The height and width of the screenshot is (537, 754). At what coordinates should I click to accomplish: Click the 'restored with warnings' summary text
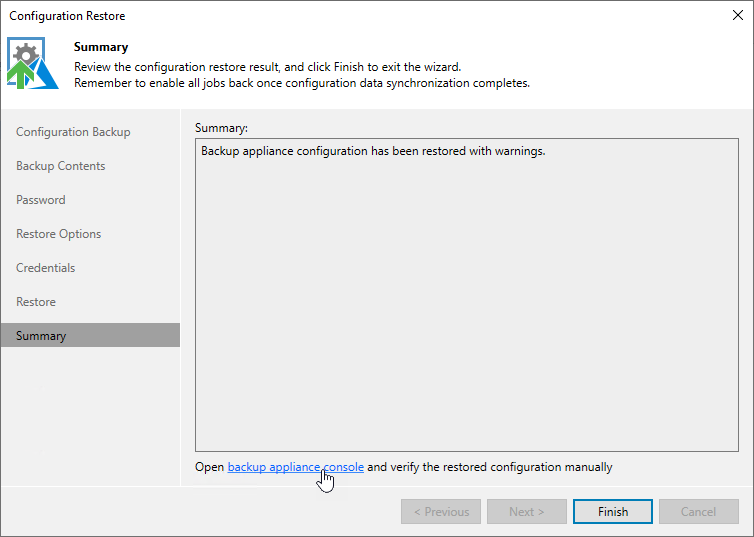pyautogui.click(x=373, y=151)
